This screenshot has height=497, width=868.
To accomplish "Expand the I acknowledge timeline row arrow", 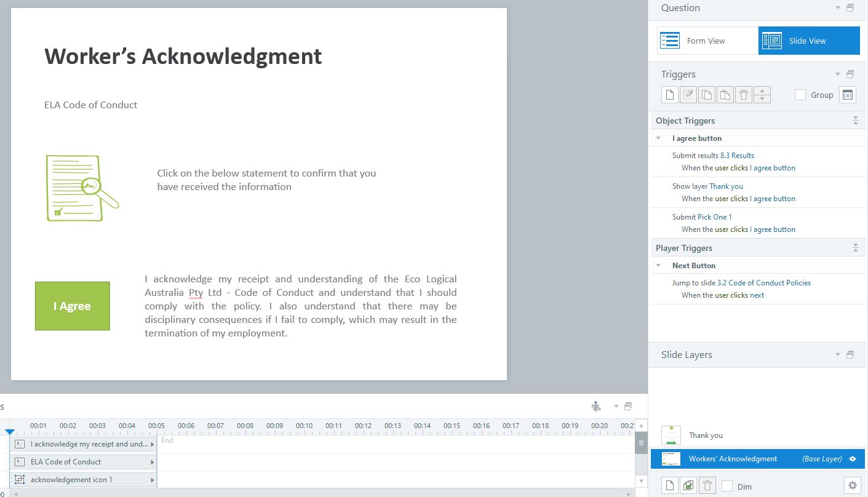I will pyautogui.click(x=152, y=444).
